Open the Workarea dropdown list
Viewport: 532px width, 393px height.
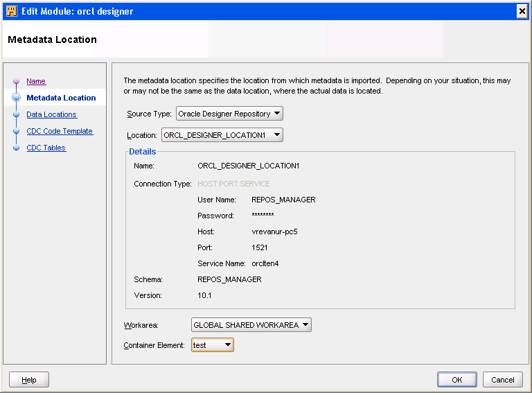[251, 324]
